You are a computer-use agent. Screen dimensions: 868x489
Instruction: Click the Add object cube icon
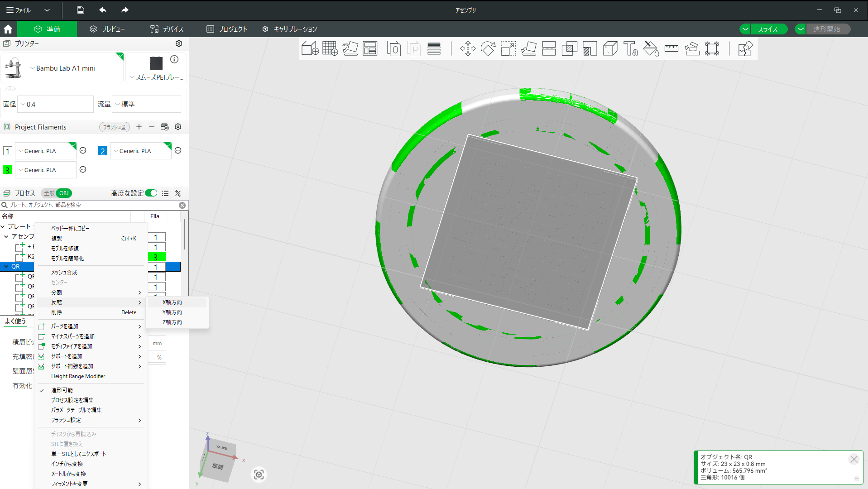click(x=310, y=48)
